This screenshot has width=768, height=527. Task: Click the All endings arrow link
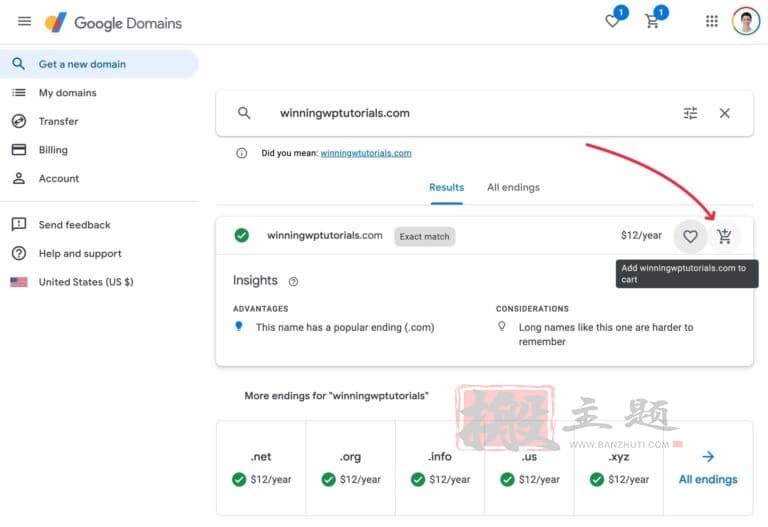(x=708, y=469)
